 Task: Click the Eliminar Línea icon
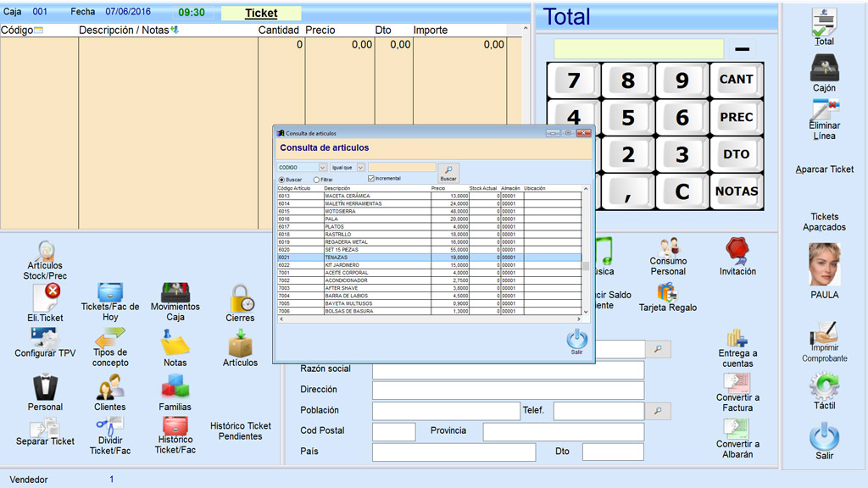(x=823, y=111)
